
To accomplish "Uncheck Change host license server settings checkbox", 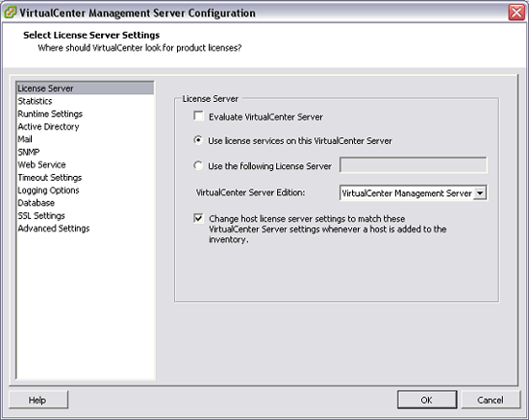I will point(199,218).
